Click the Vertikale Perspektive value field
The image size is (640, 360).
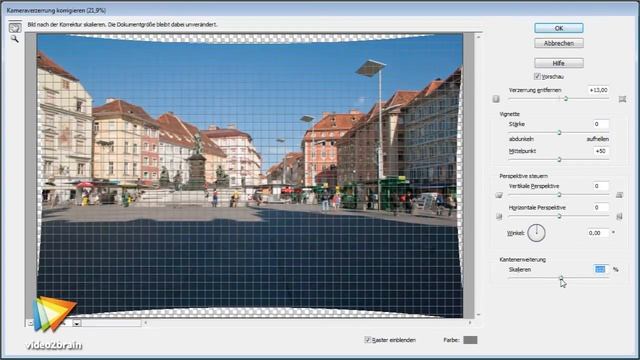[x=601, y=186]
